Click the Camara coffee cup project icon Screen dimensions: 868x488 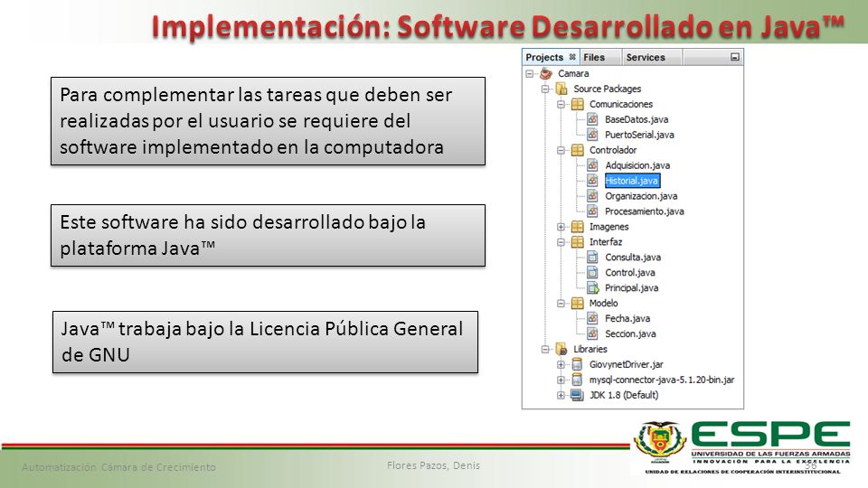[546, 73]
